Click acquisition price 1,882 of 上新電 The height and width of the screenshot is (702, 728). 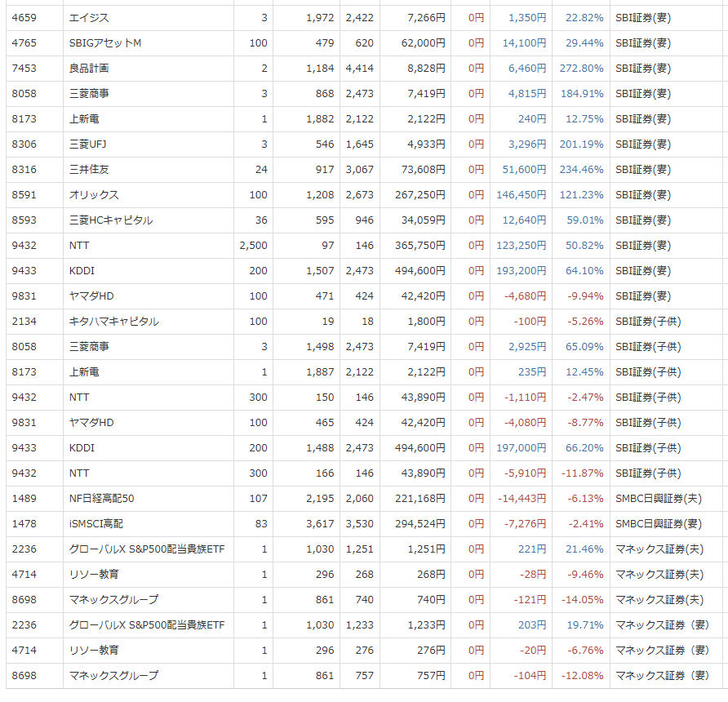(x=320, y=119)
